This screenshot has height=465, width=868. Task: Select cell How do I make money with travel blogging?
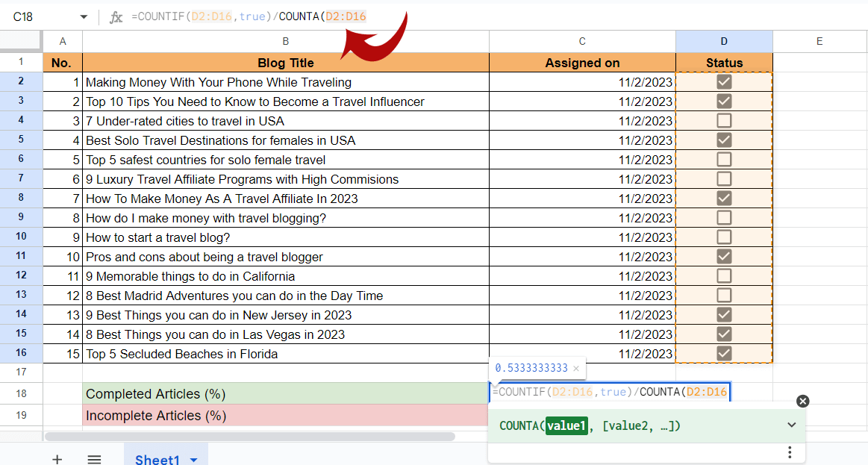click(286, 217)
